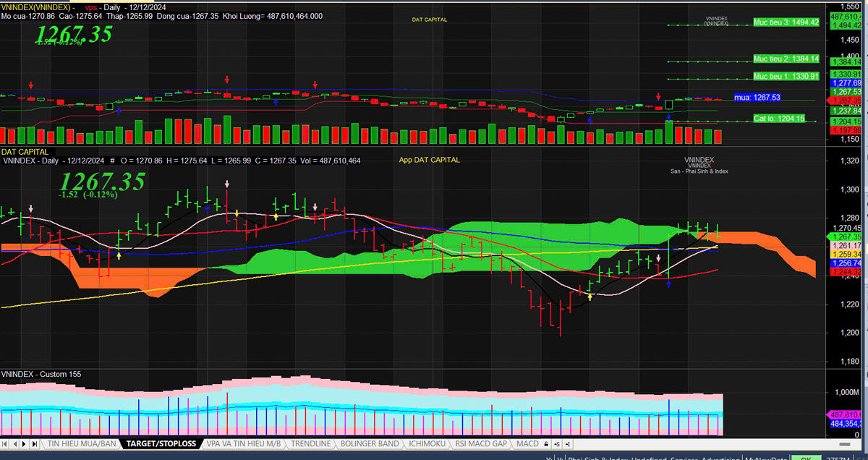
Task: Click the next sheet arrow button
Action: [24, 443]
